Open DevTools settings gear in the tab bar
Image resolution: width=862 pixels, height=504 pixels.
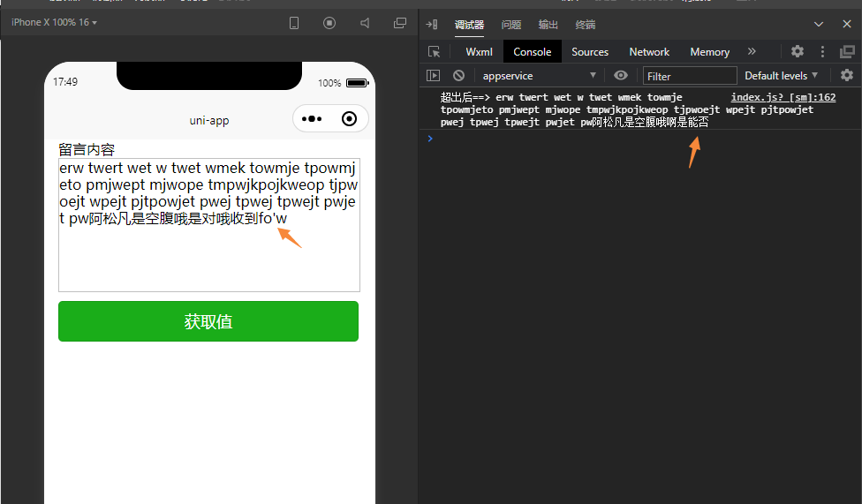pyautogui.click(x=798, y=52)
